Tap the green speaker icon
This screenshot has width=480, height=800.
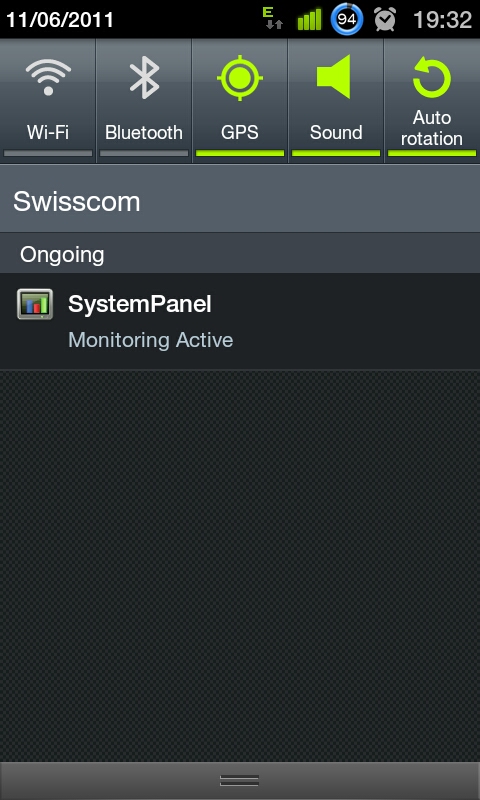(x=334, y=77)
